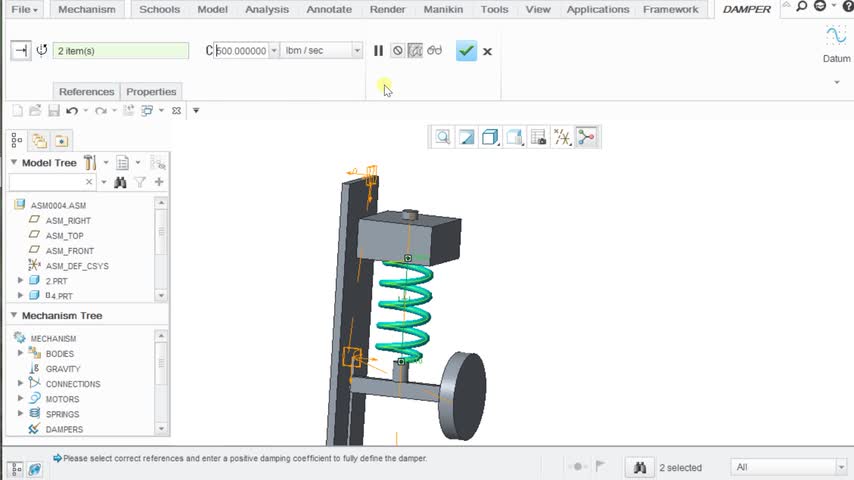Switch to the Render ribbon tab
This screenshot has height=480, width=854.
pyautogui.click(x=387, y=9)
